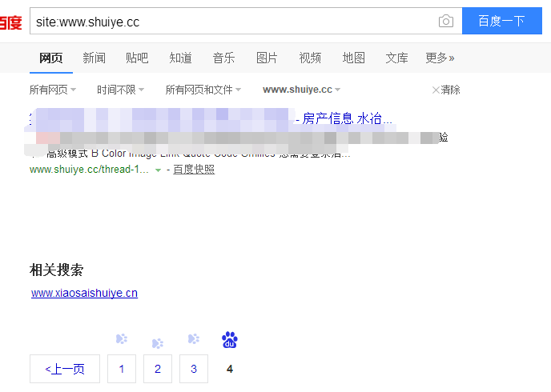Open the 地图 tab
This screenshot has width=551, height=392.
point(353,58)
